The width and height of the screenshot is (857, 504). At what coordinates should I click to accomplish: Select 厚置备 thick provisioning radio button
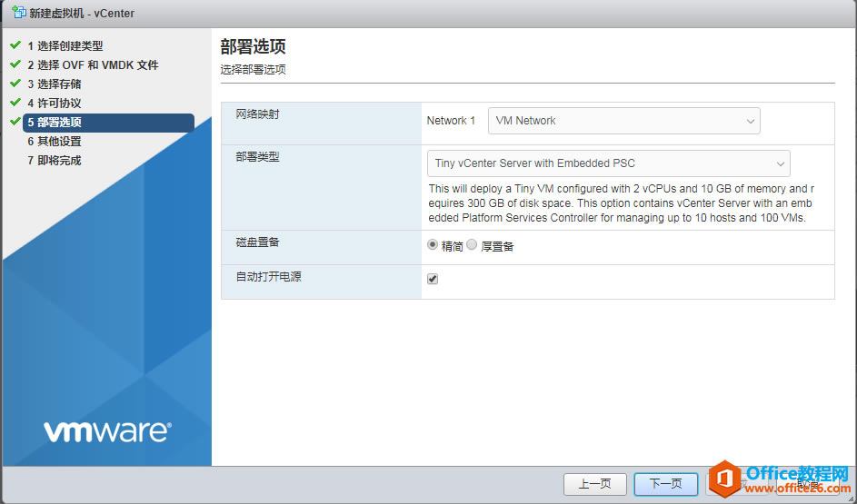[472, 244]
